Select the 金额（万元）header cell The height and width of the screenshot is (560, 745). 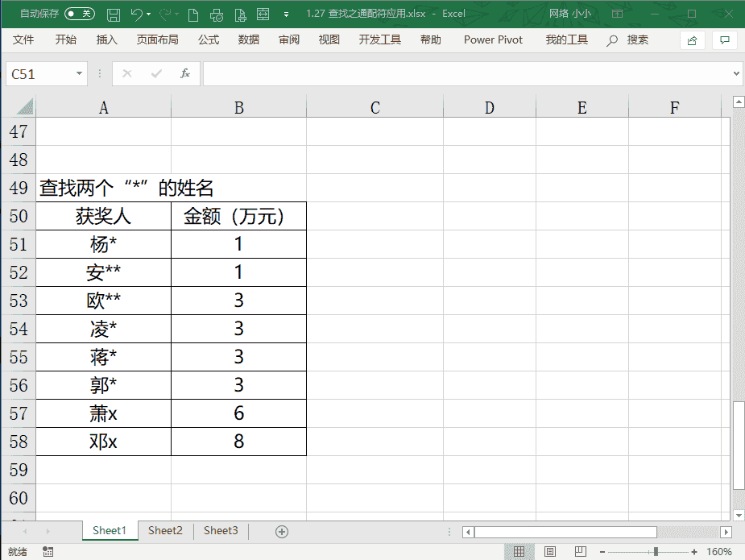click(x=239, y=216)
